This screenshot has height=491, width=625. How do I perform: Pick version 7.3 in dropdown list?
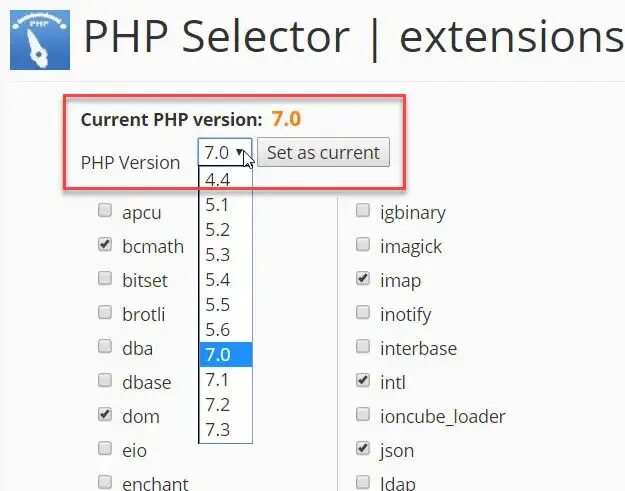pos(226,430)
